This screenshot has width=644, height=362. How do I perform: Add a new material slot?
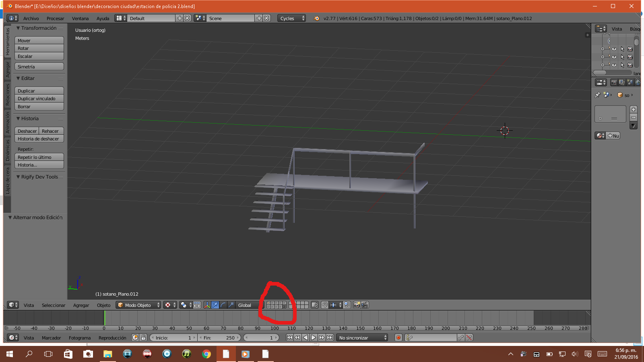[634, 109]
